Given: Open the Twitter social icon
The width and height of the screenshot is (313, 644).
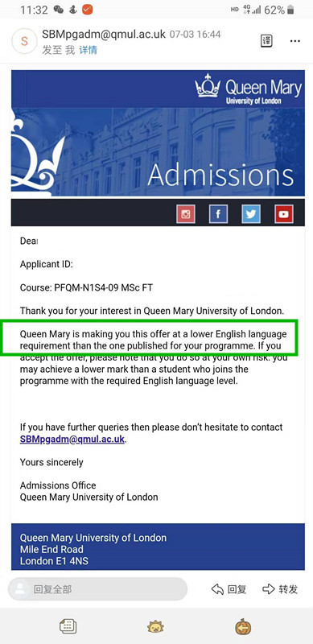Looking at the screenshot, I should click(x=251, y=214).
